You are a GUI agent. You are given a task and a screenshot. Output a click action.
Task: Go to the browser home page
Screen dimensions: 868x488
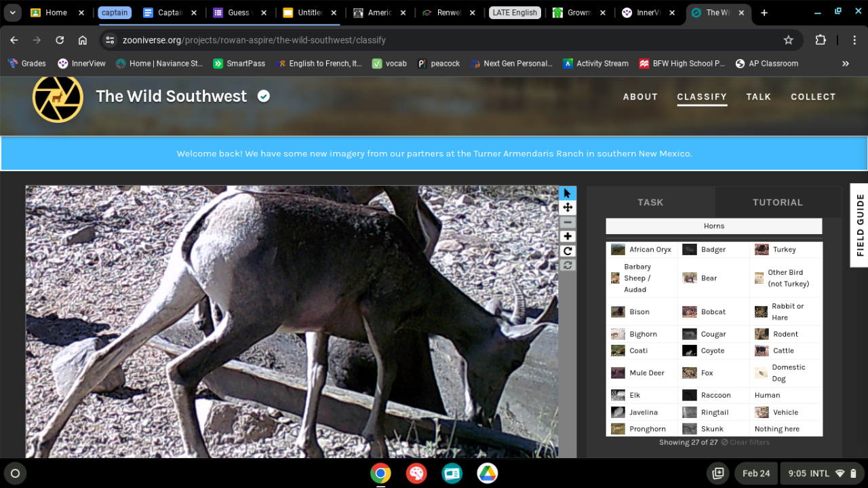click(83, 40)
